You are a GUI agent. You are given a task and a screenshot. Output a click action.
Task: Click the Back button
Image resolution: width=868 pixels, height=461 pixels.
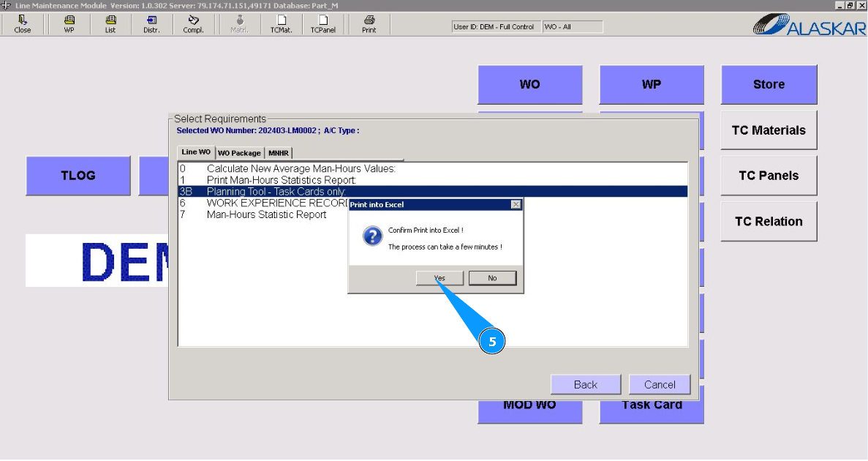point(586,385)
